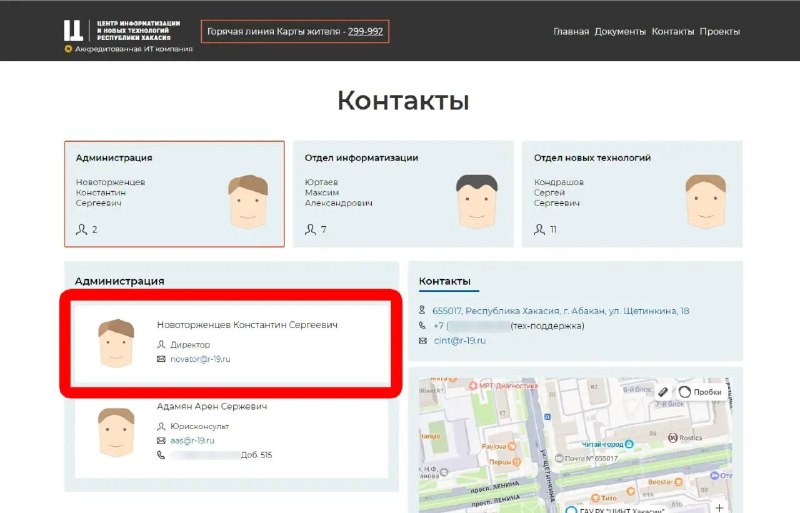Click Rostic's marker on map
Screen dimensions: 800x513
coord(673,438)
